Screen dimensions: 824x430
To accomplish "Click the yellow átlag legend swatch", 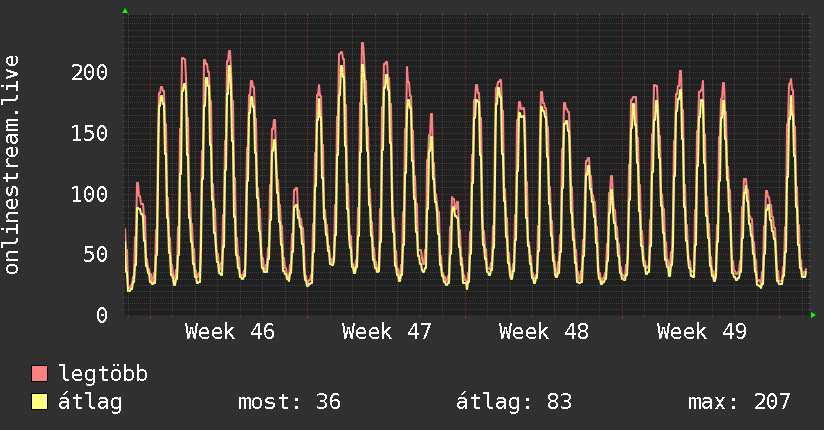I will pyautogui.click(x=39, y=402).
